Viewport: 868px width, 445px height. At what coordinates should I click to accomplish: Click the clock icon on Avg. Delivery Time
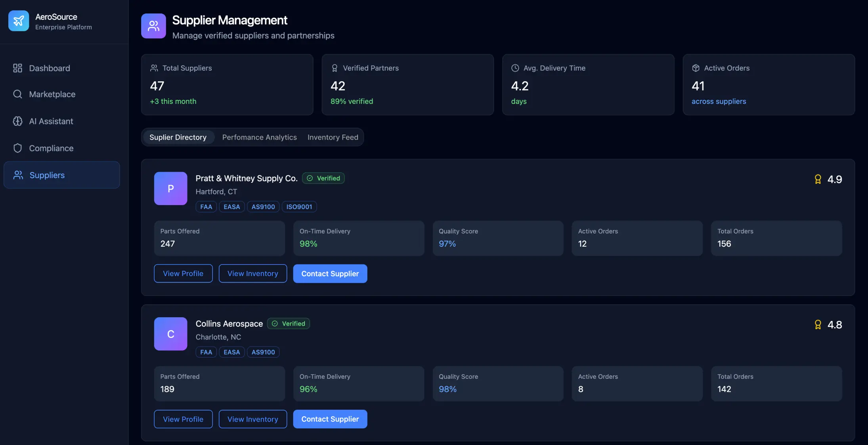click(515, 68)
